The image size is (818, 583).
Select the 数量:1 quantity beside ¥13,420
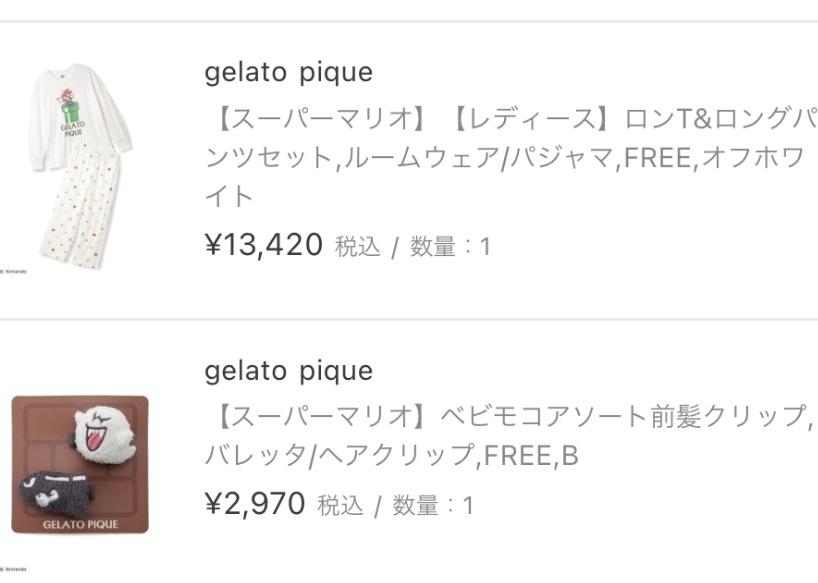[x=450, y=247]
